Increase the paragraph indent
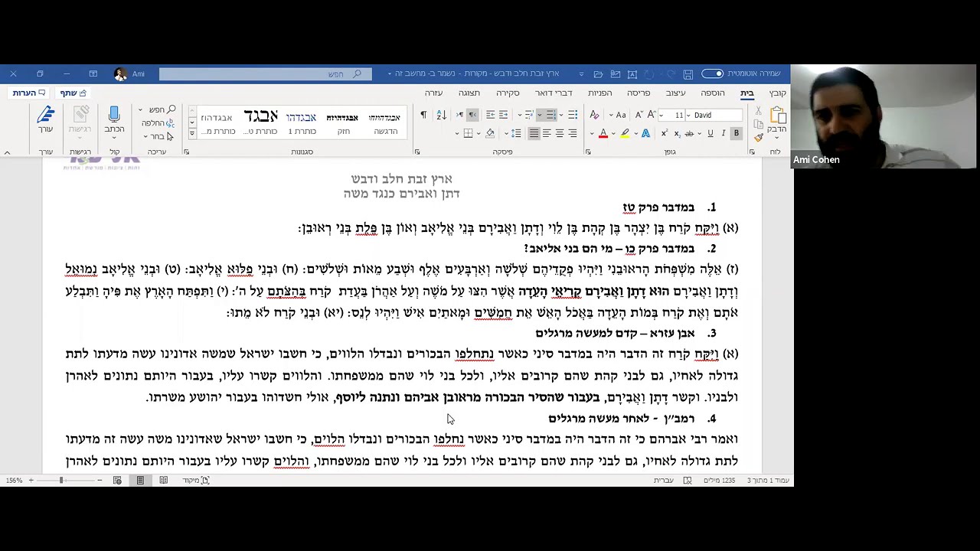Screen dimensions: 980x551 (490, 115)
